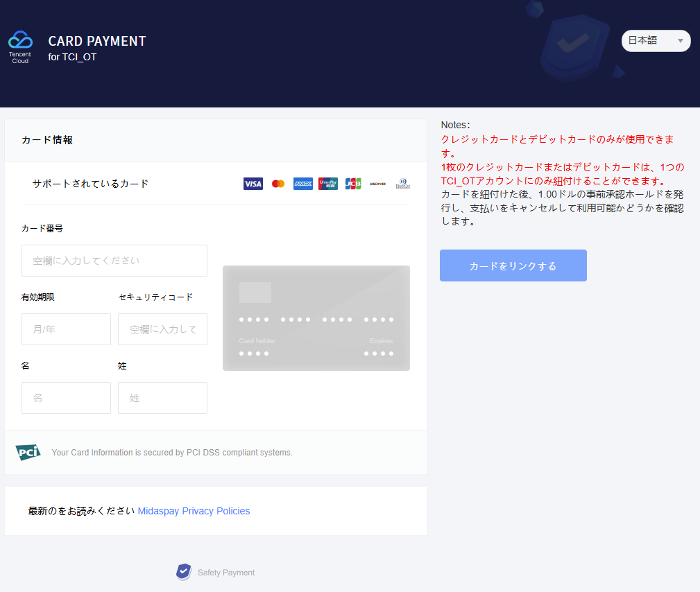Click the 有効期限 field label

(38, 297)
